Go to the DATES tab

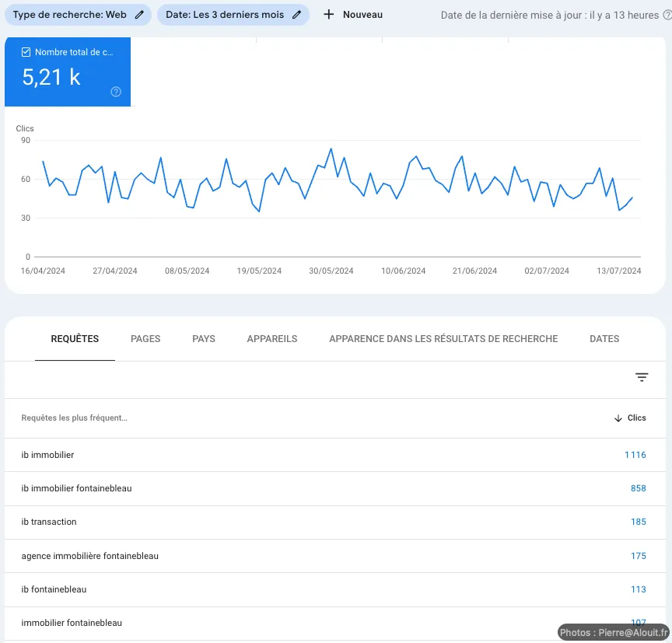[x=604, y=339]
